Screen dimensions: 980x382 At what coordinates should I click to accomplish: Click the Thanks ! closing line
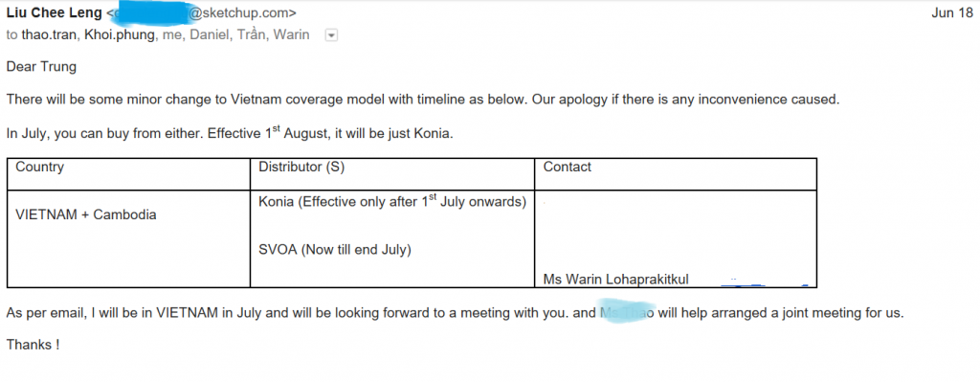(x=33, y=344)
